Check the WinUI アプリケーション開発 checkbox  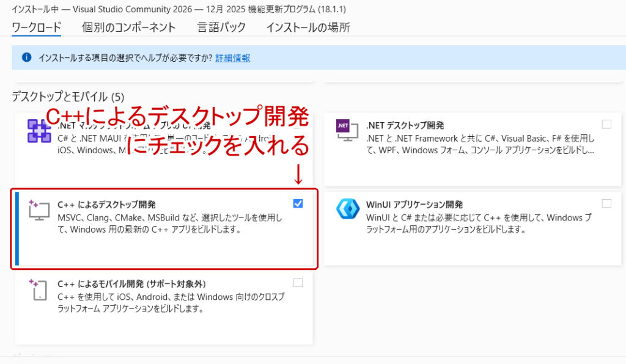coord(607,202)
